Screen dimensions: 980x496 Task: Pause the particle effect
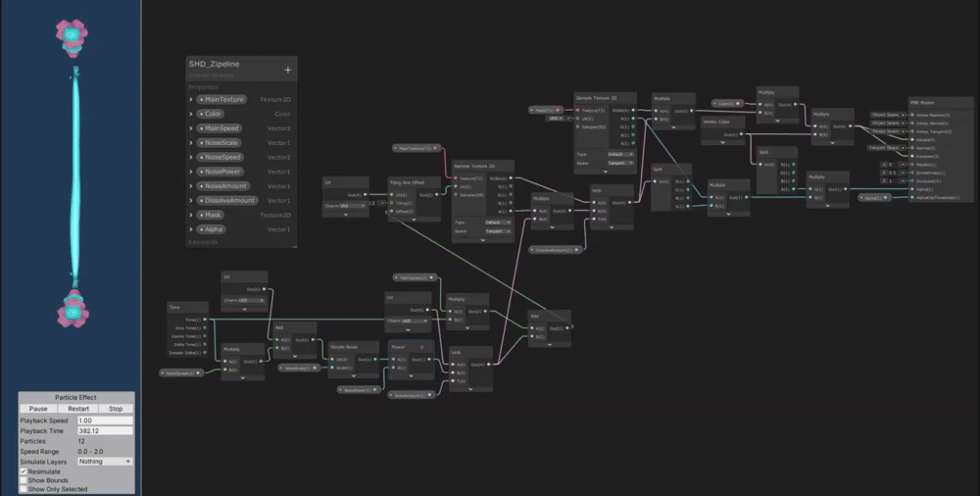37,409
